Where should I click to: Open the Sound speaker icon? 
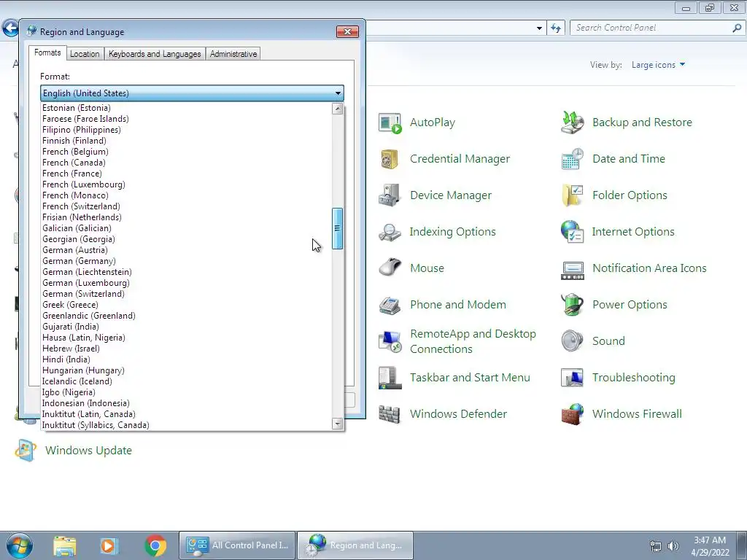pyautogui.click(x=572, y=341)
